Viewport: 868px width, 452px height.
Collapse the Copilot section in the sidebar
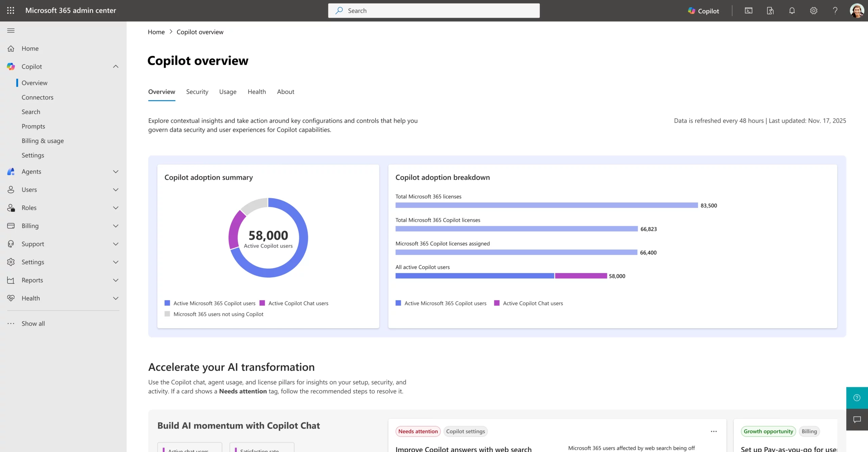(116, 66)
